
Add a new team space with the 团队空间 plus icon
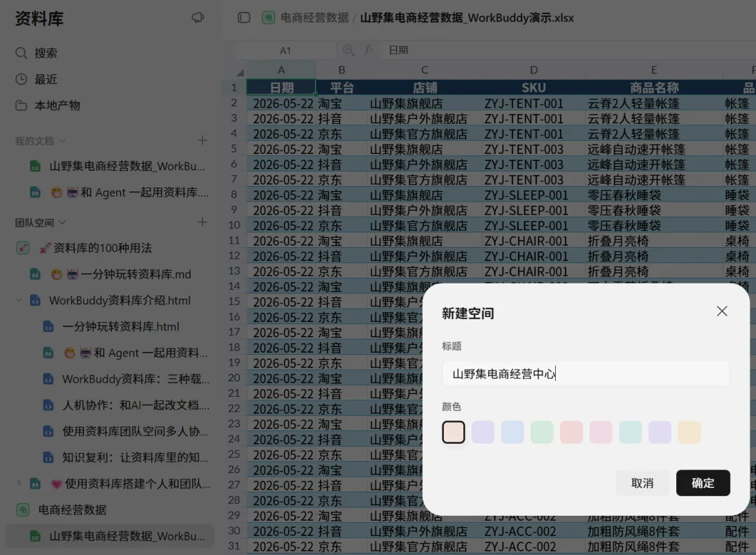(x=202, y=223)
